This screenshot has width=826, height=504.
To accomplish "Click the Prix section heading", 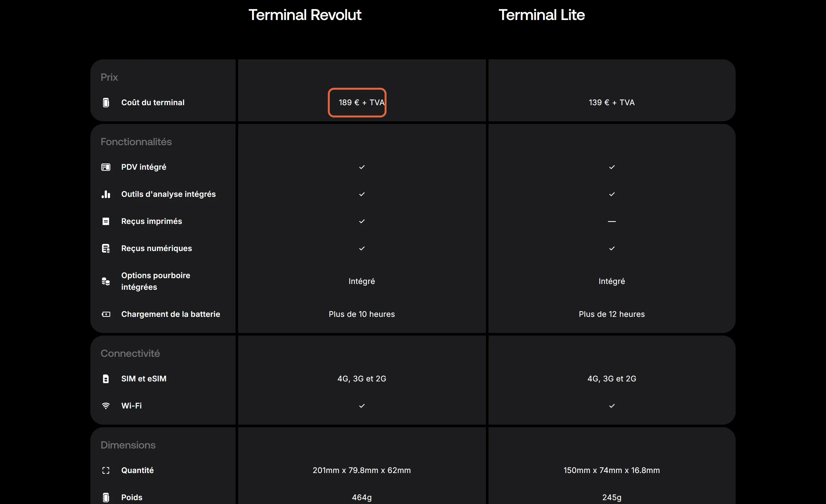I will (x=109, y=77).
